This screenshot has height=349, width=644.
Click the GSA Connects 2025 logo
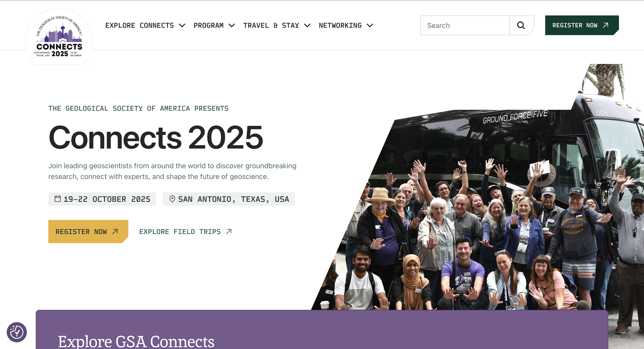tap(59, 37)
